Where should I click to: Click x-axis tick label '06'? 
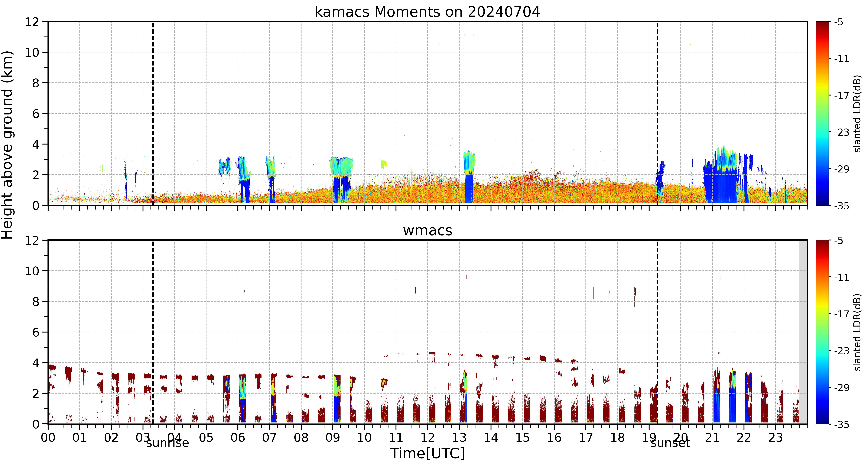pos(238,438)
